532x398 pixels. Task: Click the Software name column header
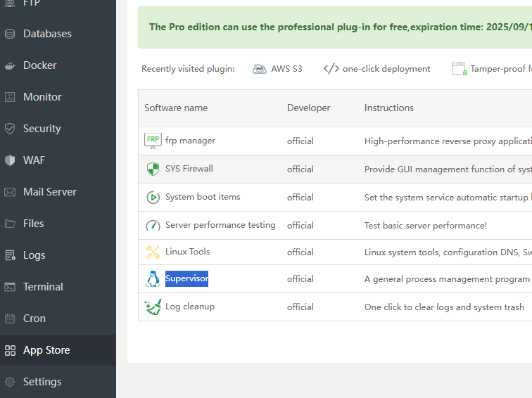tap(176, 108)
